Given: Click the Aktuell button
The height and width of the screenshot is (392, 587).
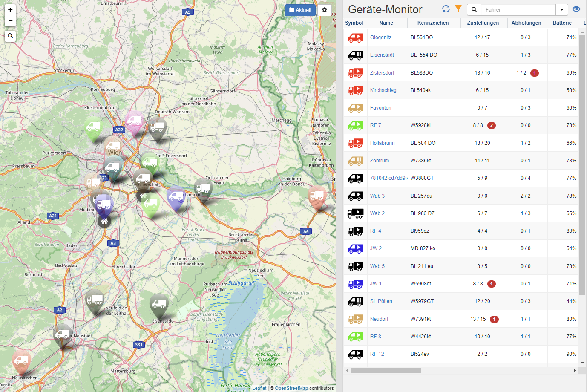Looking at the screenshot, I should pos(300,10).
